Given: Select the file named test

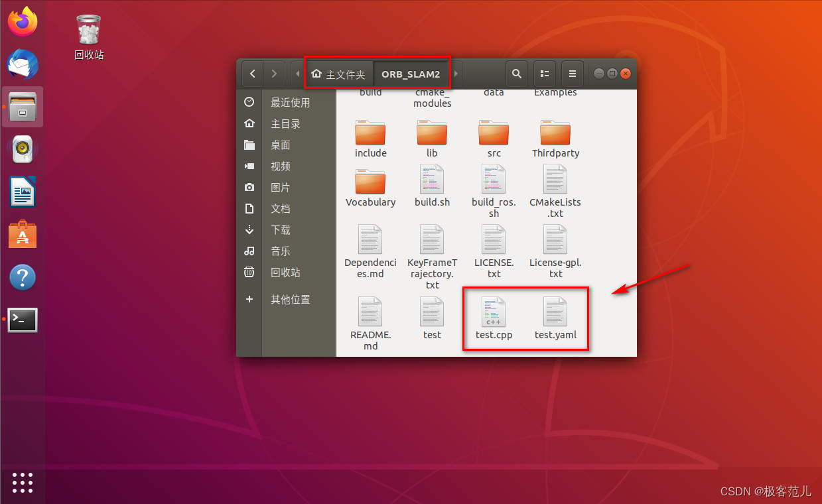Looking at the screenshot, I should 432,318.
